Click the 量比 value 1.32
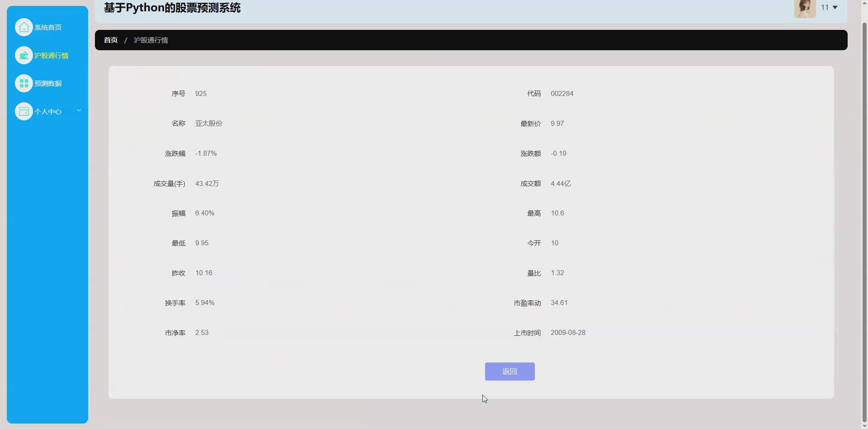The height and width of the screenshot is (429, 868). [557, 273]
